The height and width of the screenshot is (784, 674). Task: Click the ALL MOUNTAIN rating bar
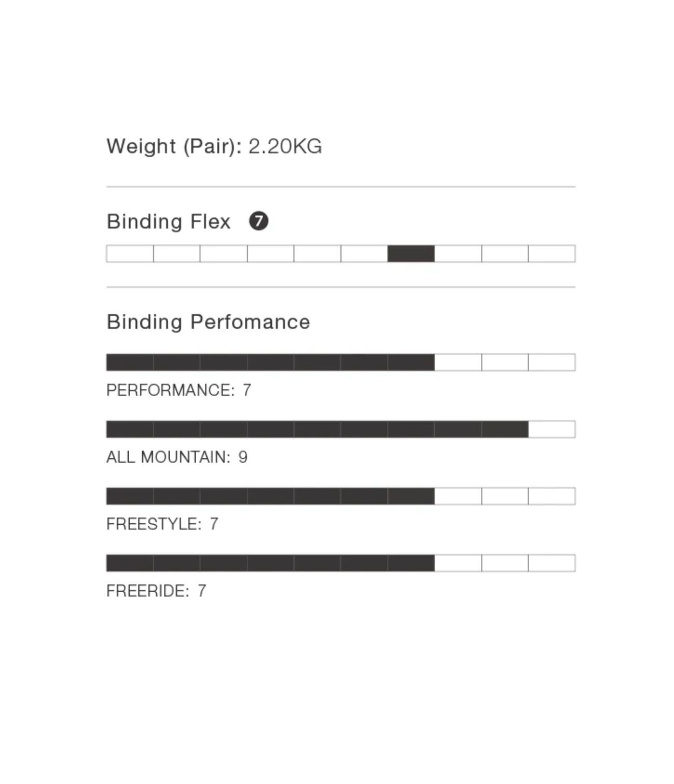coord(341,429)
